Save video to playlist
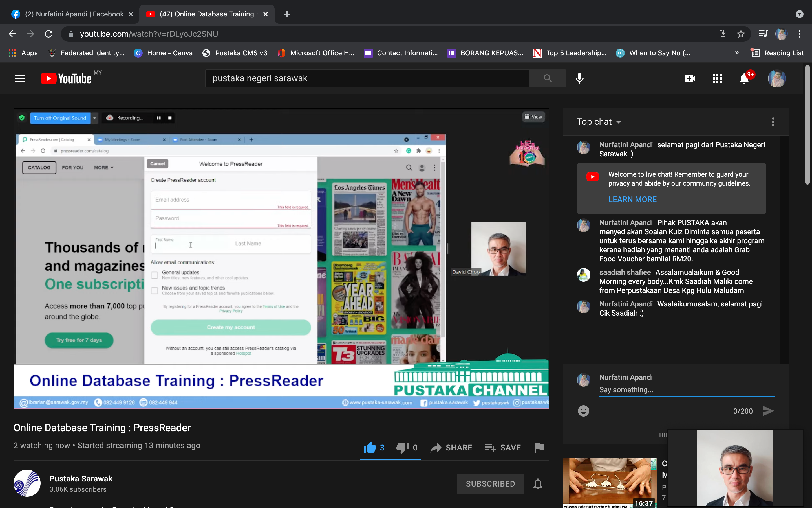 (503, 448)
